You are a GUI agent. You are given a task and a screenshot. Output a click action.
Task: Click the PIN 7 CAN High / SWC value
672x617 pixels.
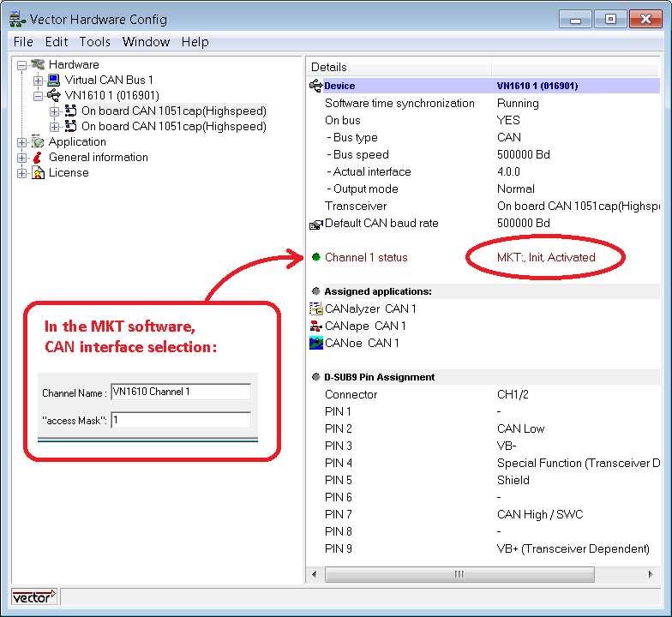[x=540, y=514]
